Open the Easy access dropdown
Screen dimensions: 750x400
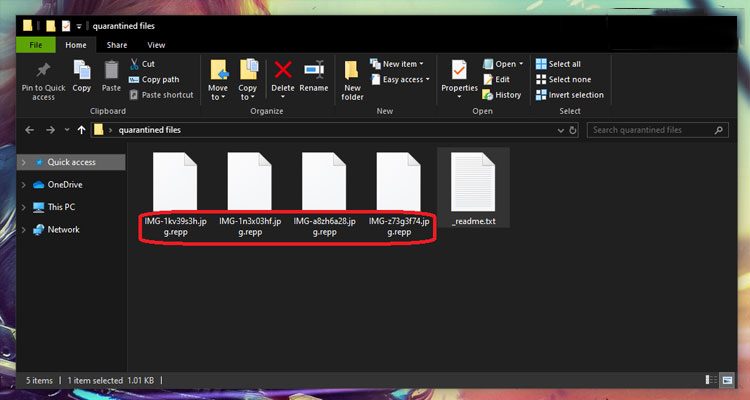pos(400,79)
